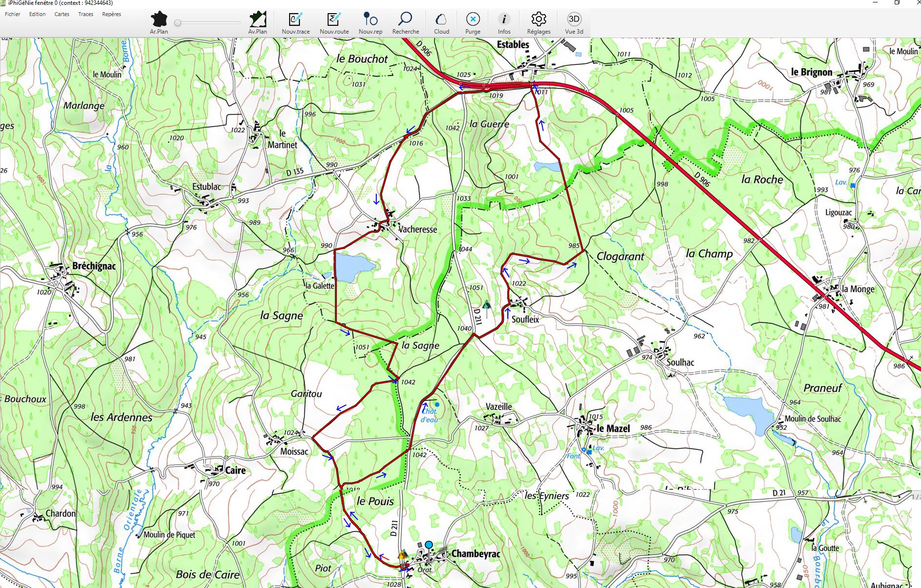The image size is (921, 588).
Task: Click the Av.Plan foreground map icon
Action: click(258, 20)
